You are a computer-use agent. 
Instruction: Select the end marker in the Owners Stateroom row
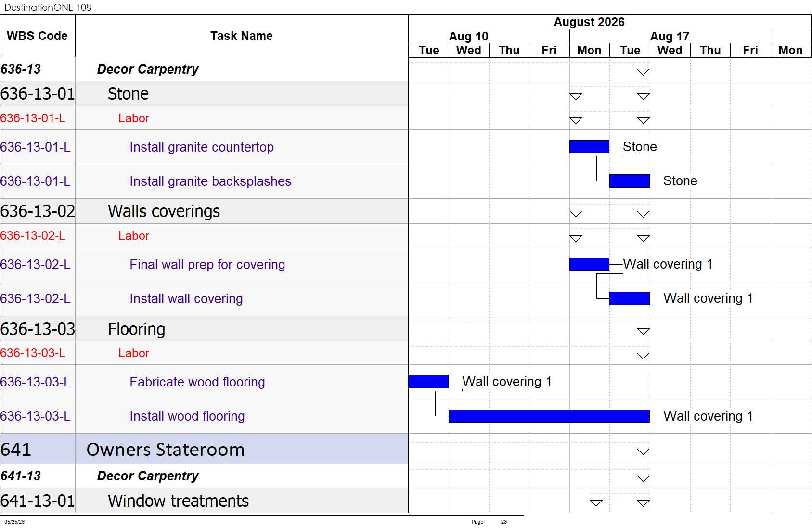643,451
